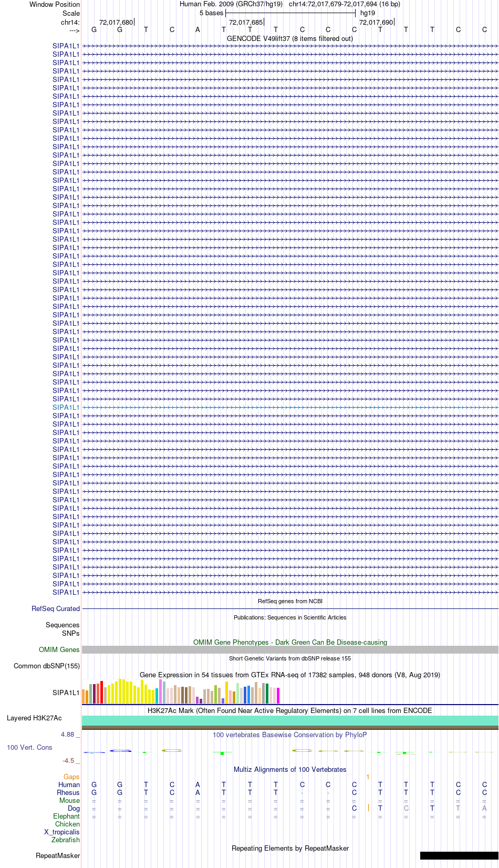The image size is (499, 868).
Task: Open Short Genetic Variants from dbSNP title
Action: pyautogui.click(x=290, y=658)
